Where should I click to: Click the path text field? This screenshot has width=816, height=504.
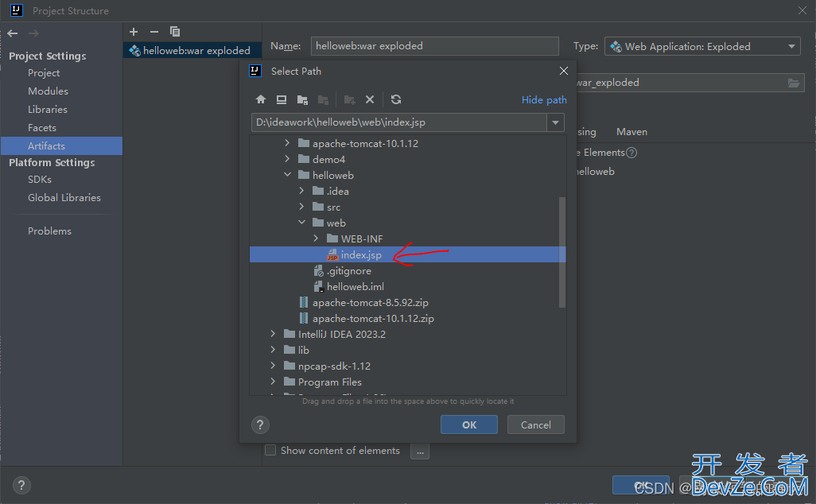tap(398, 122)
